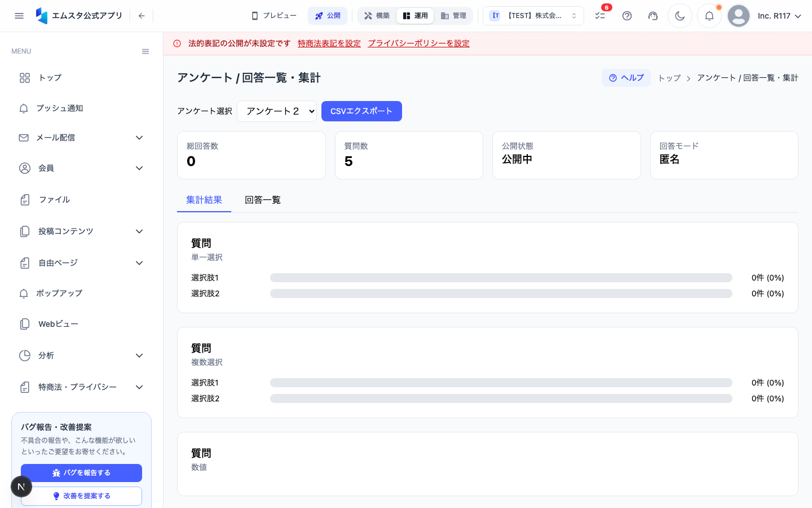Screen dimensions: 812x508
Task: Select the 運用 mode tab
Action: click(415, 16)
